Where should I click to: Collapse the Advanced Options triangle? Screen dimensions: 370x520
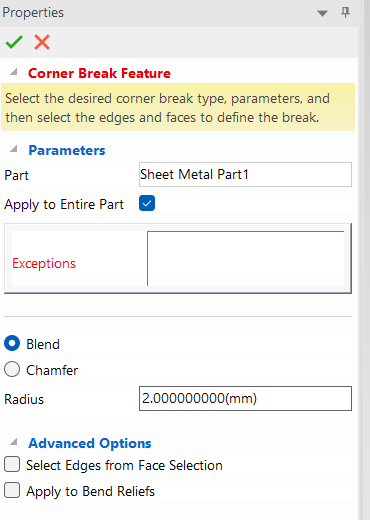(x=14, y=442)
